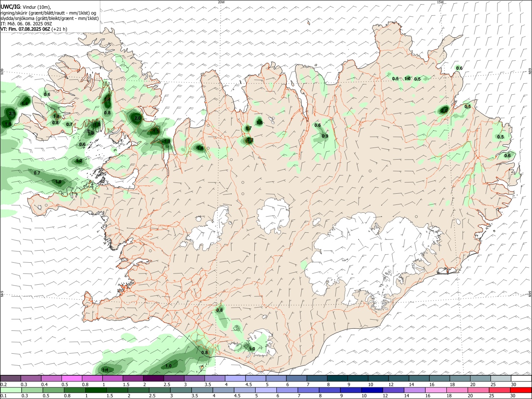
Task: Click the pale grey 25 swatch in snow legend
Action: [500, 379]
